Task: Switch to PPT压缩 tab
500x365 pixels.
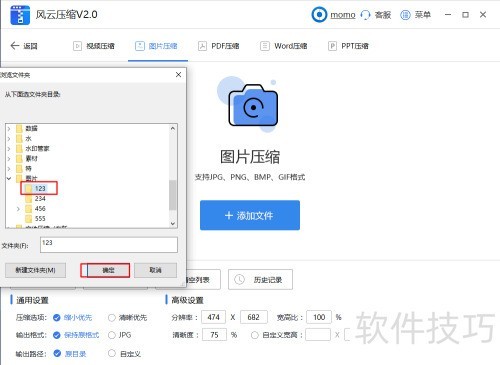Action: point(348,46)
